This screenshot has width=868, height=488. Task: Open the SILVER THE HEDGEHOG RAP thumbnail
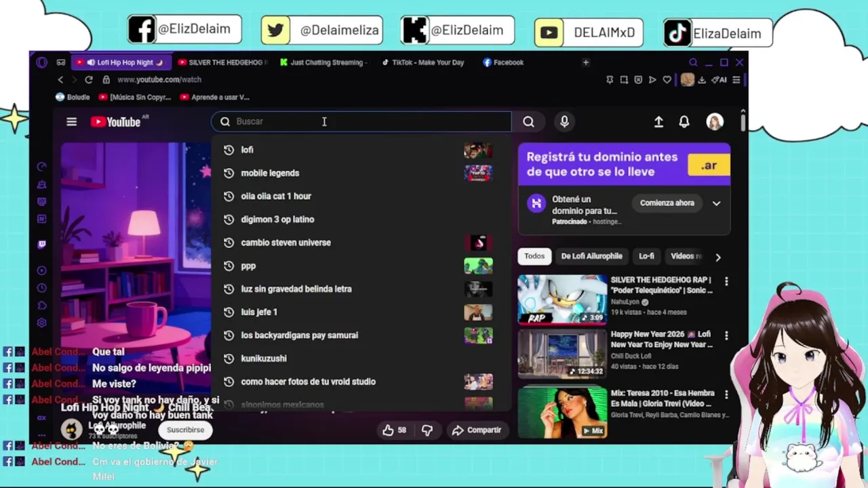(562, 300)
